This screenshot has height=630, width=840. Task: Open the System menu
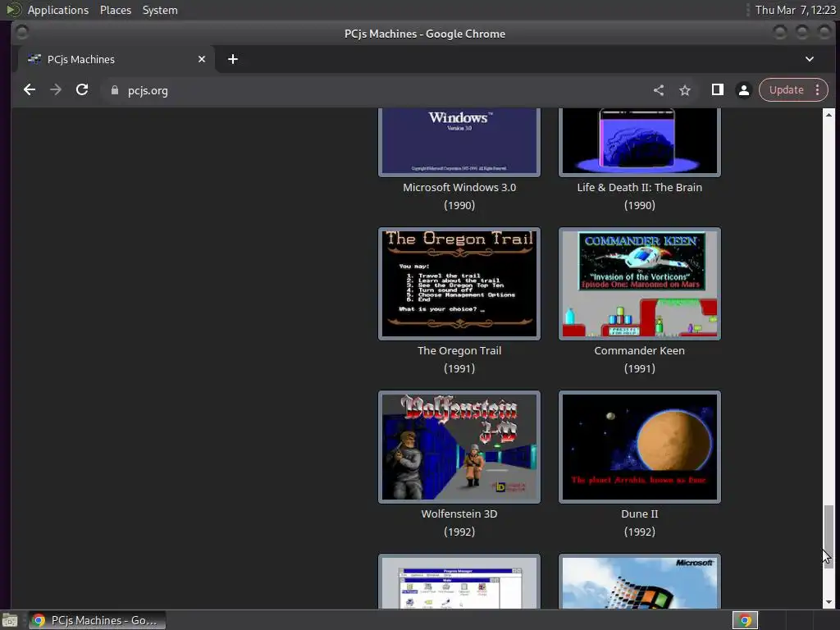coord(160,10)
